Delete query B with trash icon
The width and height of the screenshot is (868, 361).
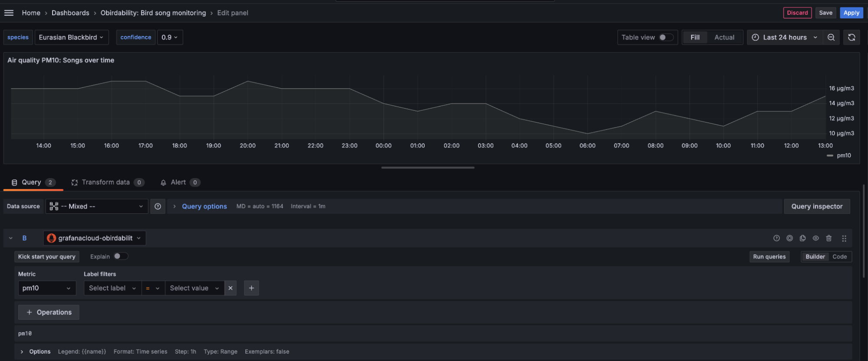click(x=828, y=238)
